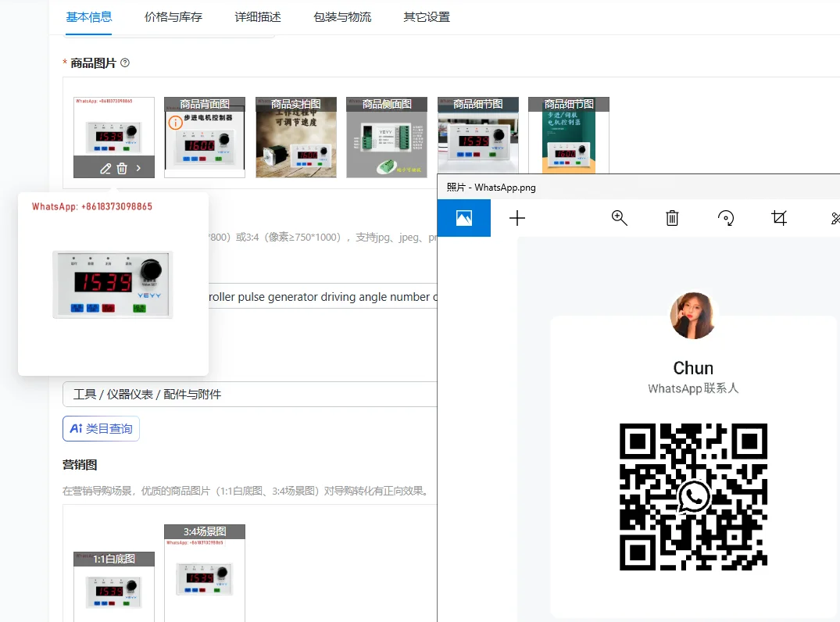
Task: Zoom with the magnifier icon in Photos
Action: (x=620, y=218)
